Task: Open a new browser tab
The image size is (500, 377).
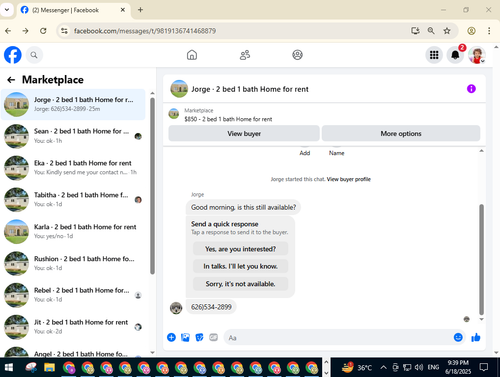Action: click(x=140, y=10)
